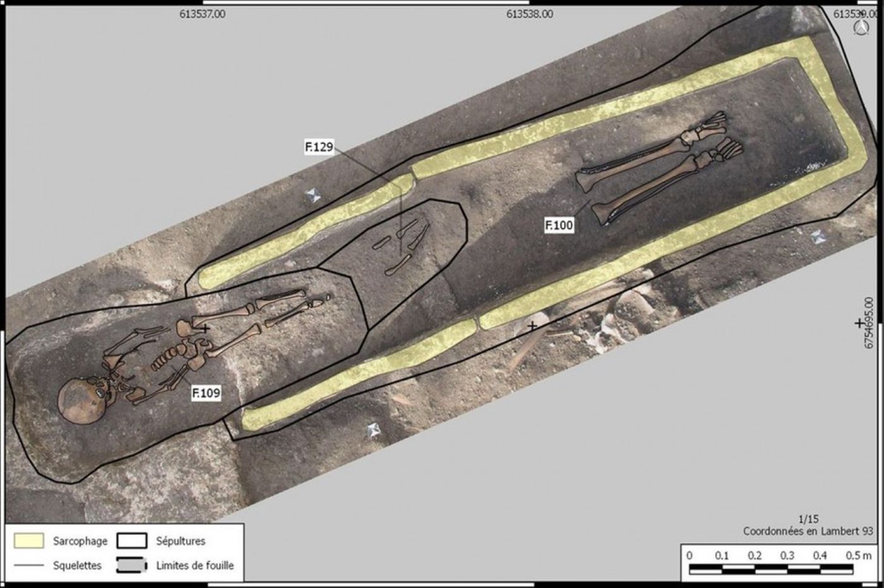This screenshot has width=884, height=588.
Task: Click the skull of skeleton F.109
Action: click(x=84, y=401)
